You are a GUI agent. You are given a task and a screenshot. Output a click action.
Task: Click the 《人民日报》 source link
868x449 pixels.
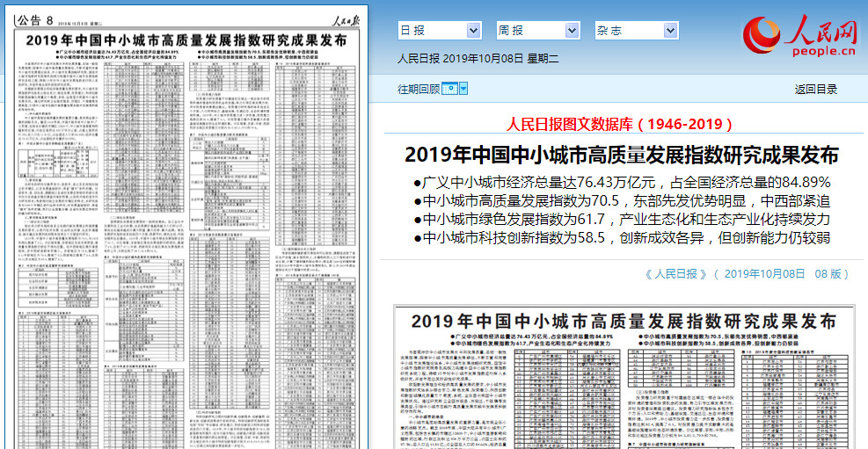(676, 274)
